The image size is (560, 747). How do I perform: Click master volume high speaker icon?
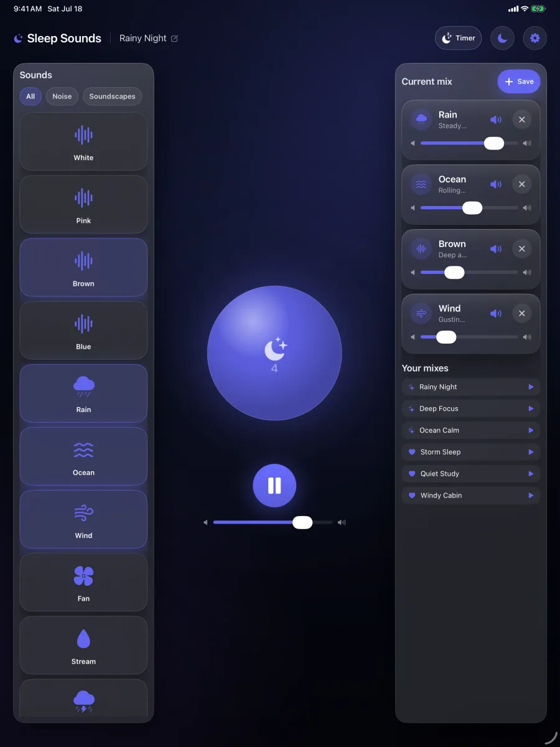click(x=341, y=522)
